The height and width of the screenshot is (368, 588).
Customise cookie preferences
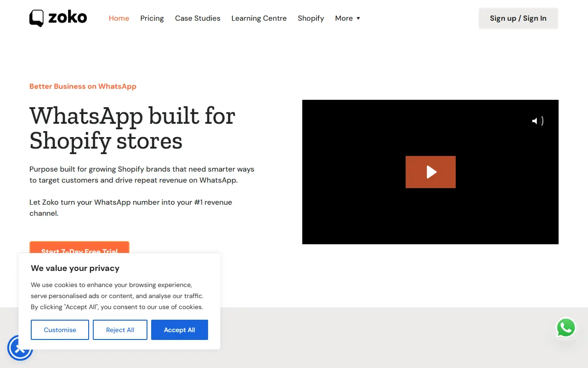tap(60, 330)
